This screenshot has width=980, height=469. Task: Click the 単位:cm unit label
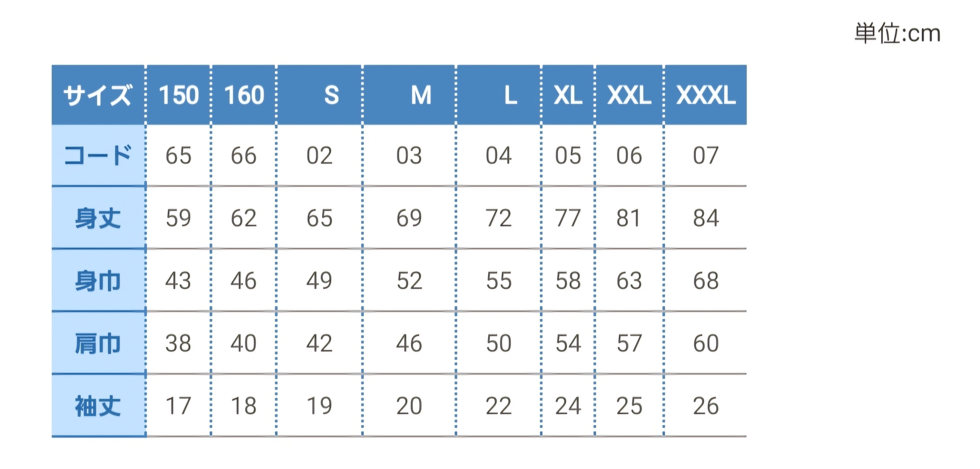[897, 34]
